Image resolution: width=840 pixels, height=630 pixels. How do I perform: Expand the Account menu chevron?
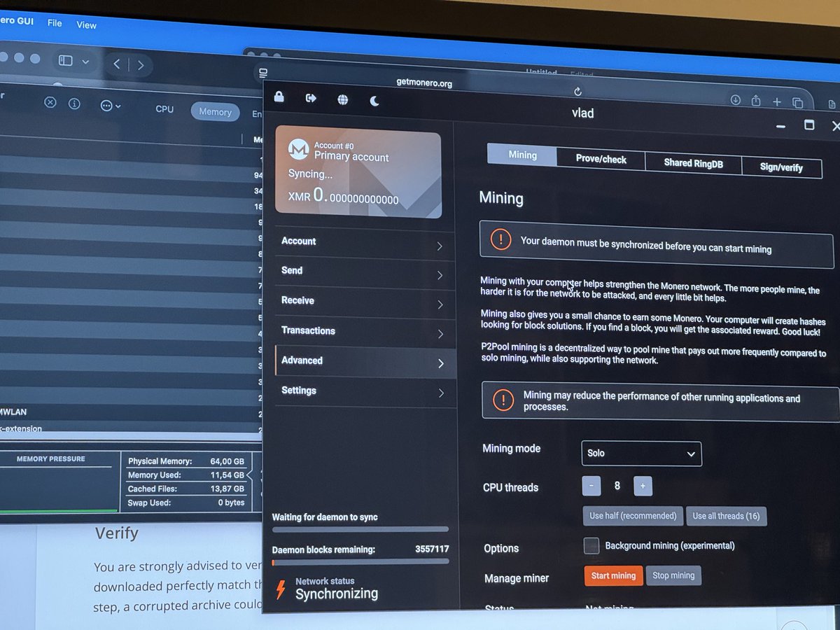tap(440, 246)
